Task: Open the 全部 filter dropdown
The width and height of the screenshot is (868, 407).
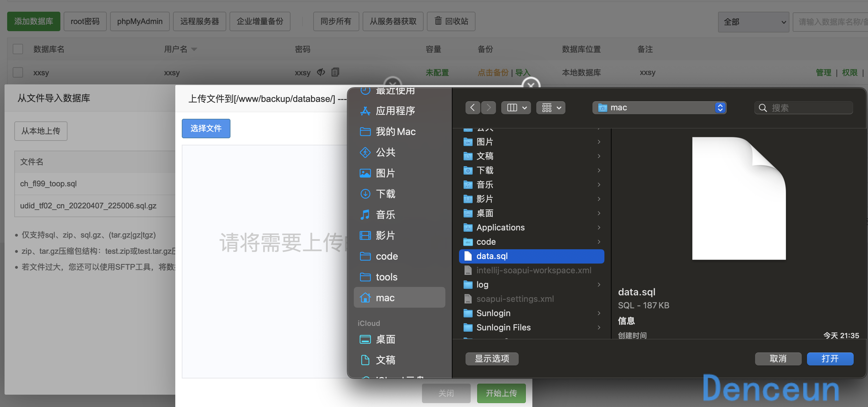Action: point(753,22)
